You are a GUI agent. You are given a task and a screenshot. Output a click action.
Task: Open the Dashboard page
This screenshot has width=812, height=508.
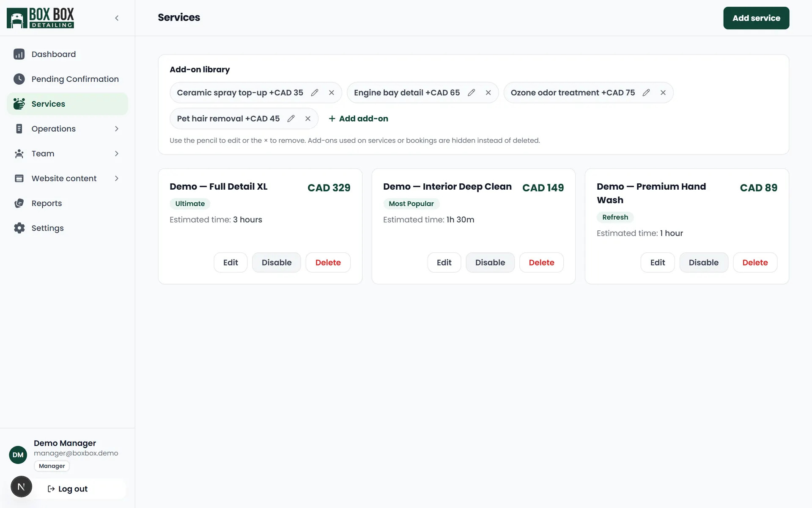coord(67,54)
